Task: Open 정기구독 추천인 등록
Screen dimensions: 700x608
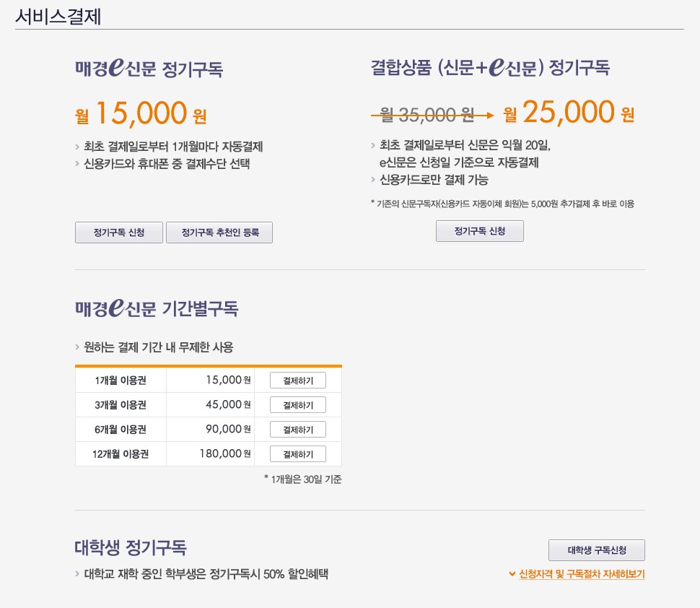Action: [x=219, y=232]
